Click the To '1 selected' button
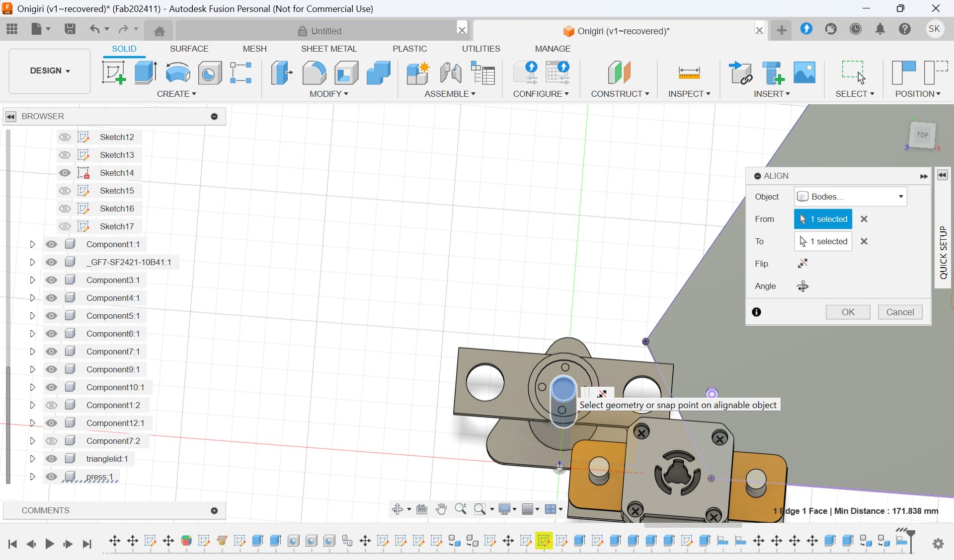The width and height of the screenshot is (954, 560). click(x=823, y=241)
